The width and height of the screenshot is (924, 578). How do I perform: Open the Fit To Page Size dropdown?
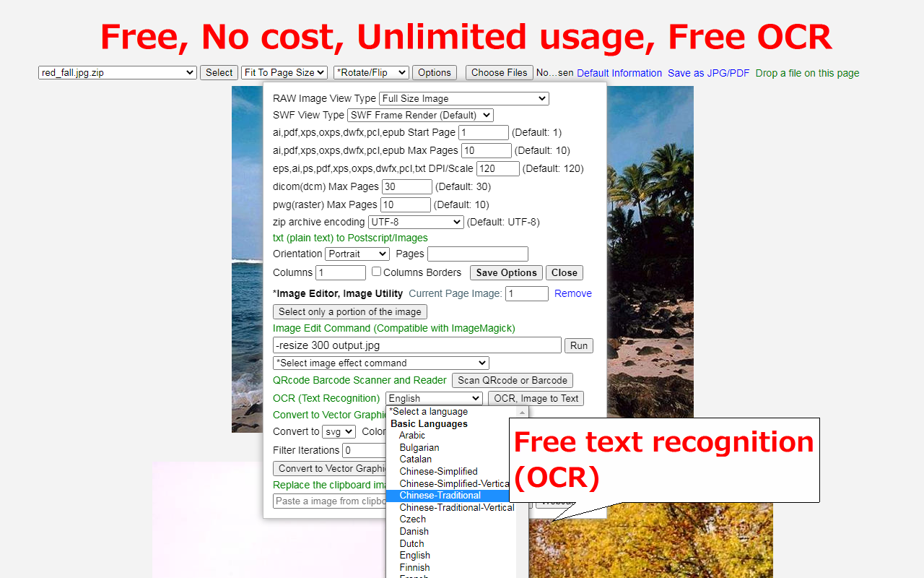pyautogui.click(x=284, y=72)
